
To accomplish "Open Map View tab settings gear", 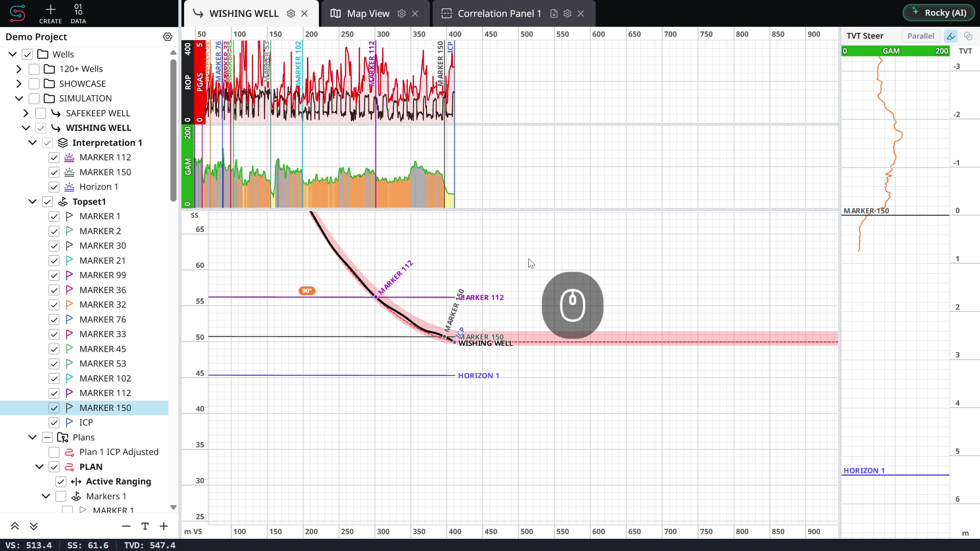I will pyautogui.click(x=402, y=14).
